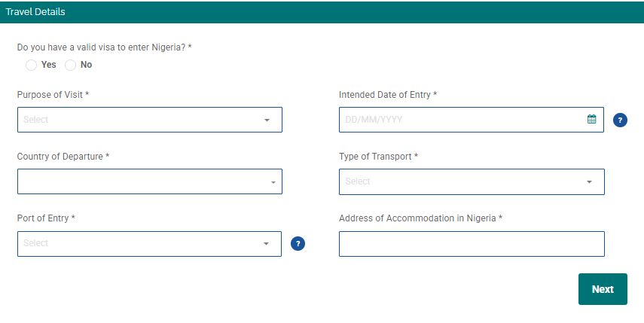Click the Travel Details header bar

click(x=322, y=12)
